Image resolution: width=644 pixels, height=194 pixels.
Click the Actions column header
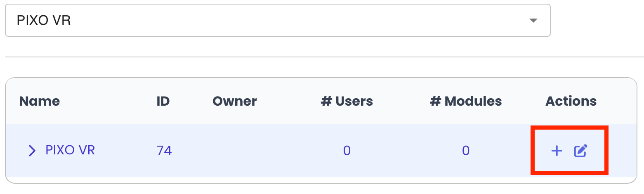point(571,101)
